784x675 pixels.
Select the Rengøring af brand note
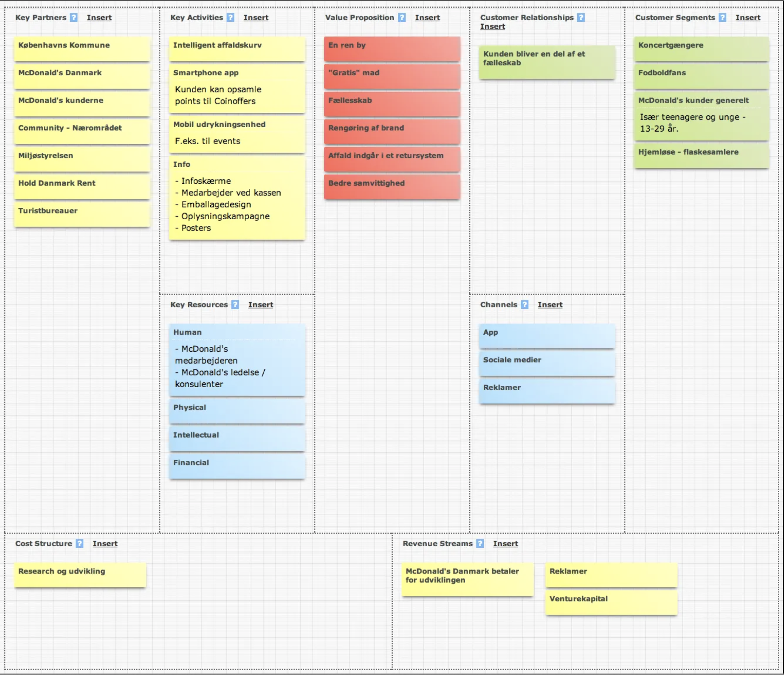[x=392, y=132]
